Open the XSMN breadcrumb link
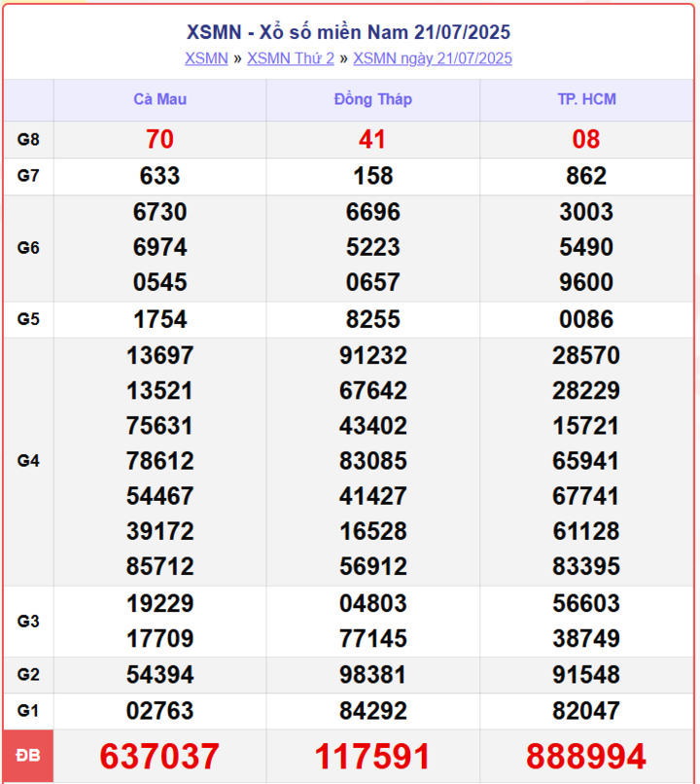Image resolution: width=700 pixels, height=784 pixels. click(x=206, y=58)
